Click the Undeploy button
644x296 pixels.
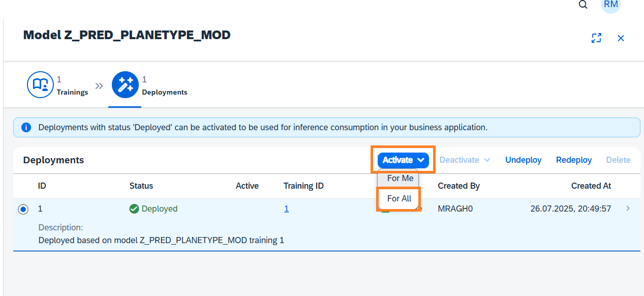pos(523,160)
